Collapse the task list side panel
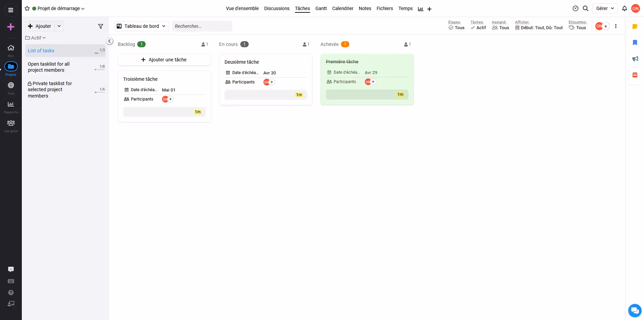The width and height of the screenshot is (644, 320). [110, 41]
